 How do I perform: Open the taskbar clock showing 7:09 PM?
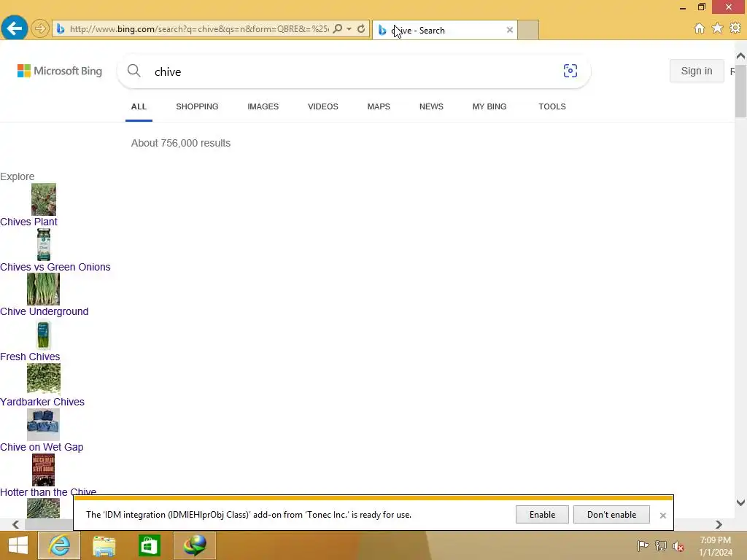point(716,545)
